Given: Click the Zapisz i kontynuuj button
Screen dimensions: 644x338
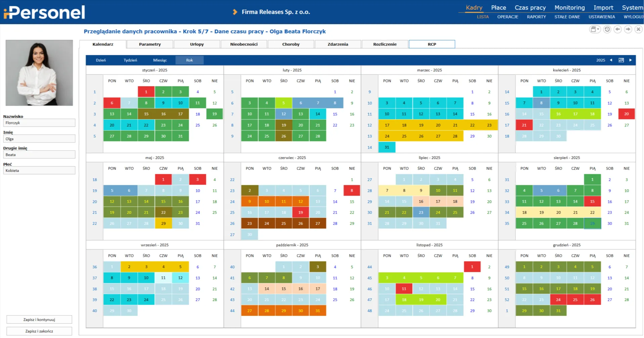Looking at the screenshot, I should click(39, 320).
